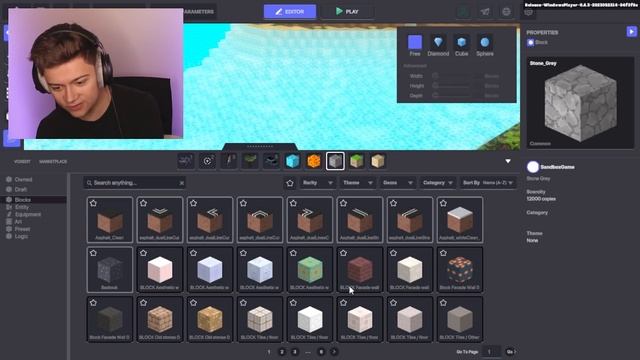Pick the Asphalt_whiteClean block card
This screenshot has height=360, width=640.
click(460, 220)
